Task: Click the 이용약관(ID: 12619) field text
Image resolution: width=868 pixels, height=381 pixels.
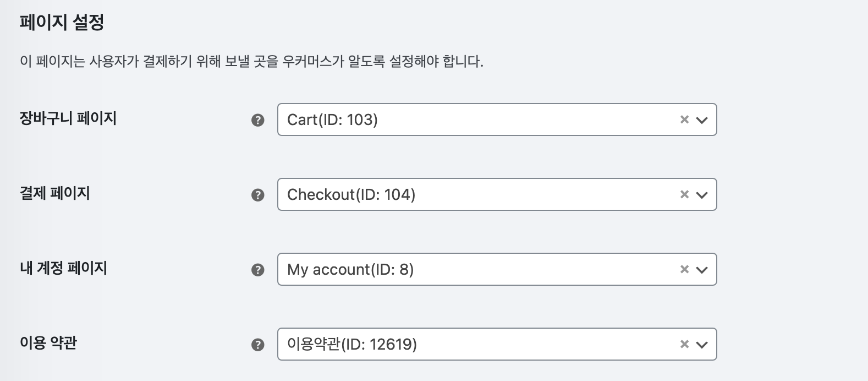Action: pyautogui.click(x=352, y=344)
